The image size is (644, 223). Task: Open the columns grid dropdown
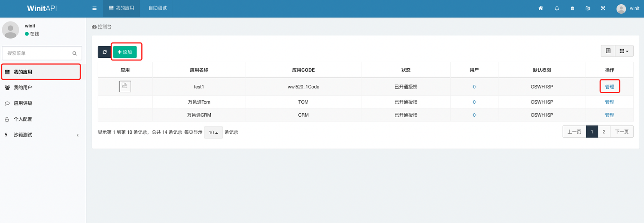(x=624, y=51)
